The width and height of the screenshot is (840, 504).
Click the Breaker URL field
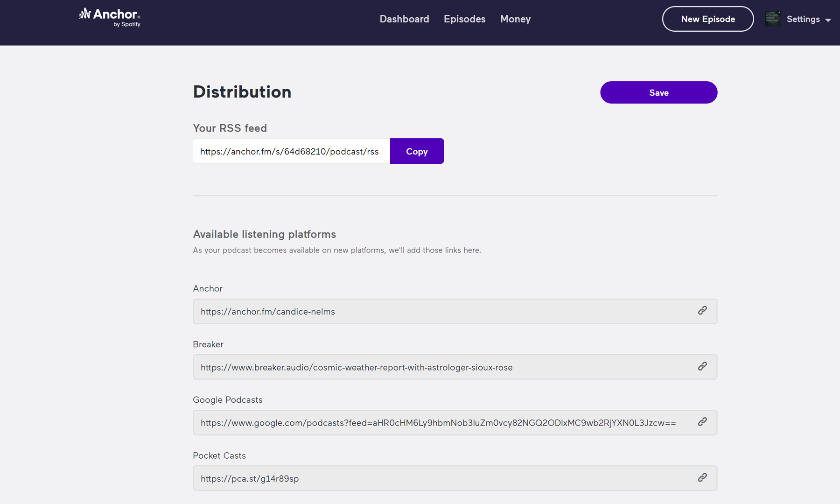pyautogui.click(x=455, y=367)
